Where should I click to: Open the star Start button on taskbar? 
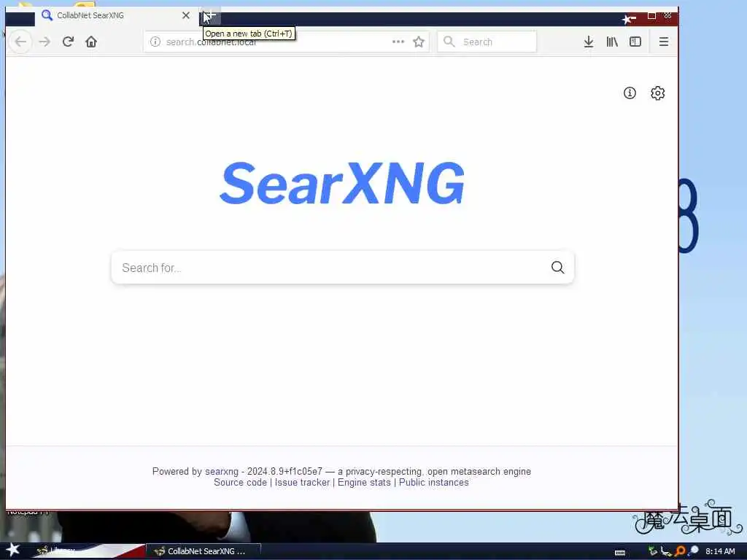(x=13, y=550)
